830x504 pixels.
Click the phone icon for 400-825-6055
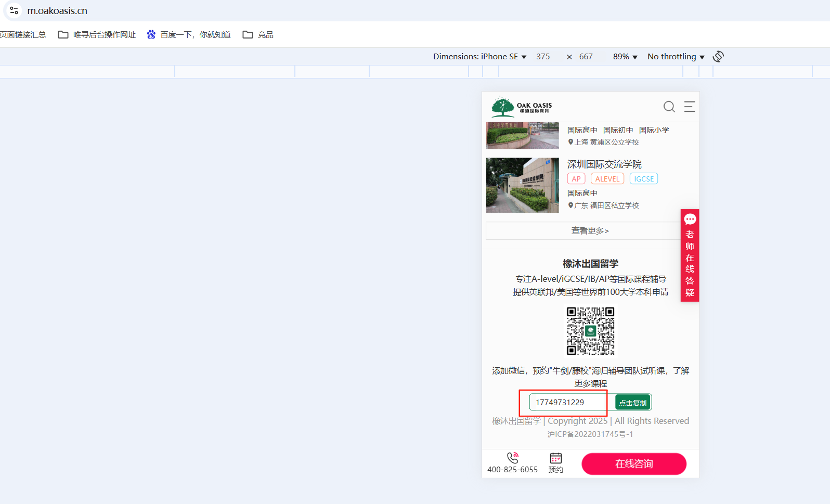pos(512,458)
